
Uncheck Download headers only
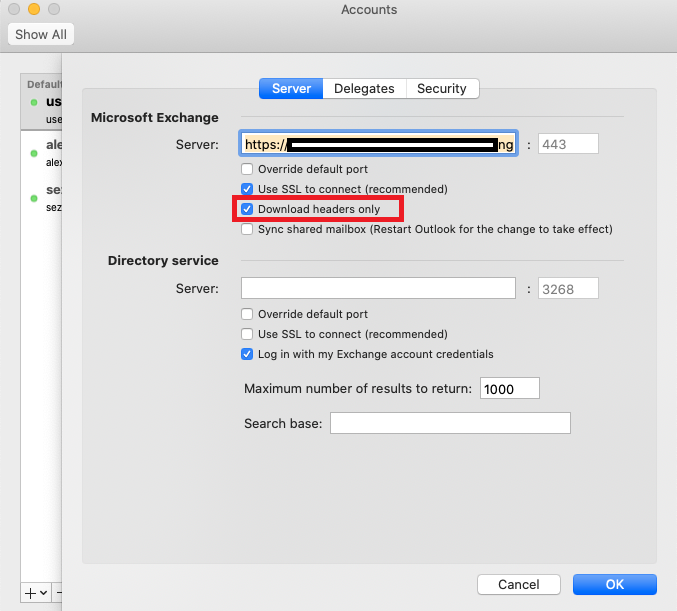(247, 209)
